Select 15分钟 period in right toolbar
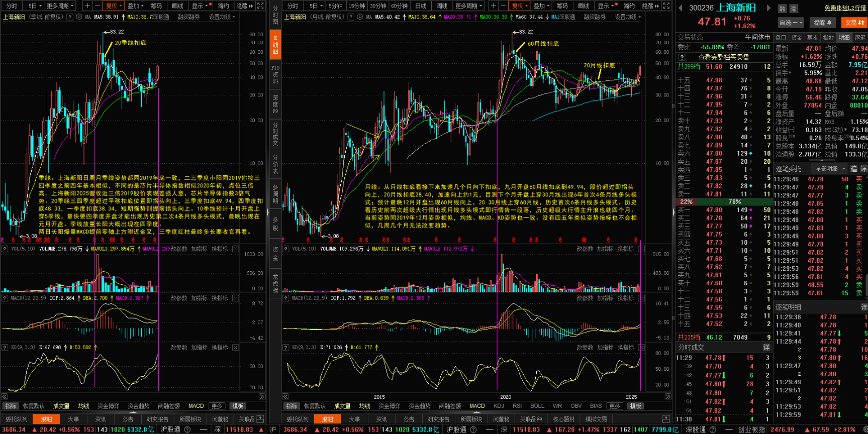Viewport: 868px width, 434px height. 357,6
